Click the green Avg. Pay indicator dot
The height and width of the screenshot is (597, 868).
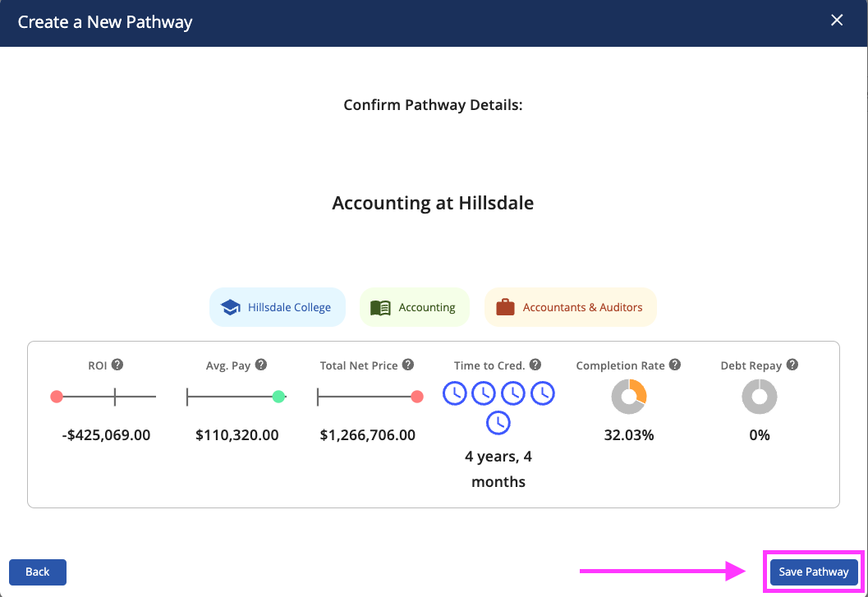(x=278, y=397)
